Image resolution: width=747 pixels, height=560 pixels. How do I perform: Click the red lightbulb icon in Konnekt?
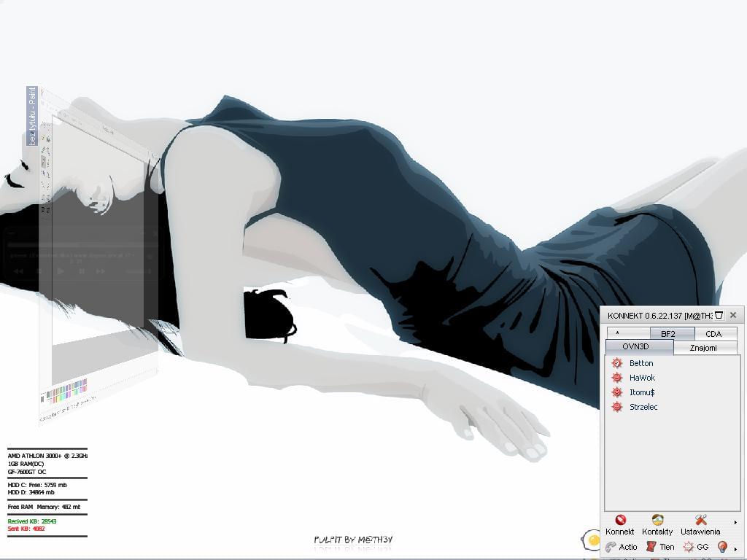[x=722, y=547]
